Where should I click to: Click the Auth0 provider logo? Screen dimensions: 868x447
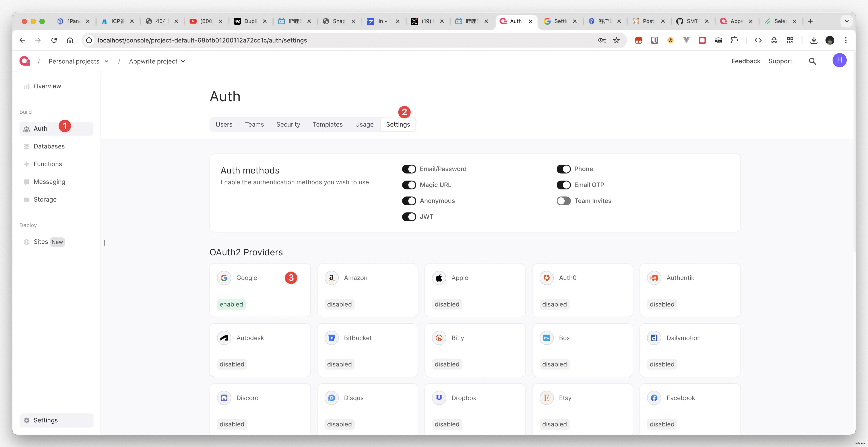tap(546, 278)
